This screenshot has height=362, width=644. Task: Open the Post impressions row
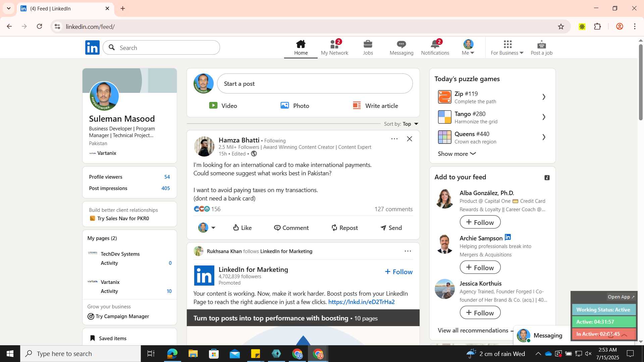pos(129,188)
